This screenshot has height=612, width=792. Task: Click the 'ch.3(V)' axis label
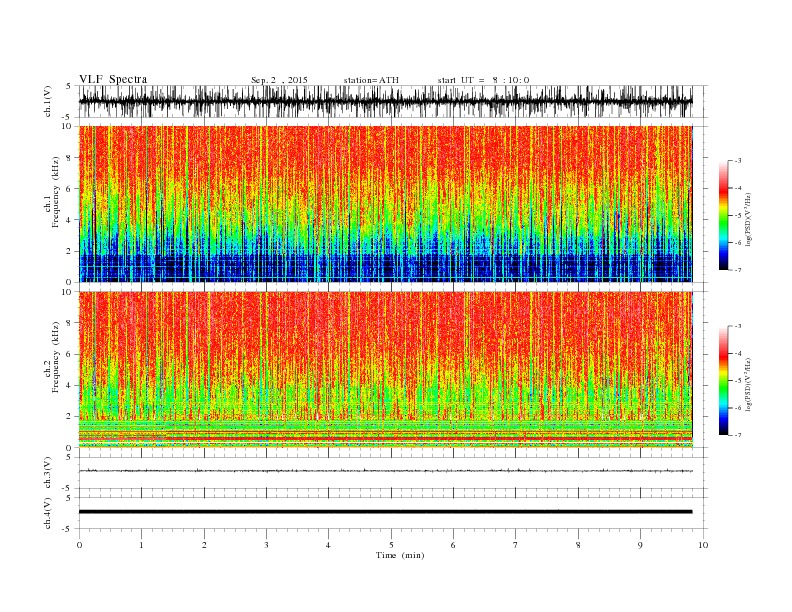pos(48,473)
